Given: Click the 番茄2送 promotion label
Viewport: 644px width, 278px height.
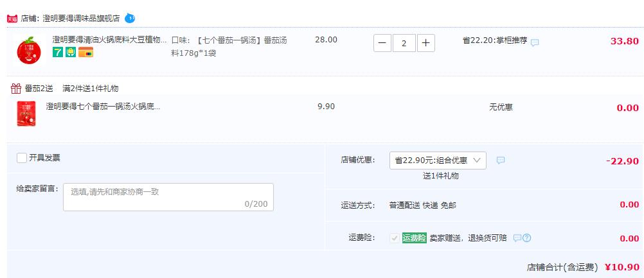Looking at the screenshot, I should tap(39, 89).
